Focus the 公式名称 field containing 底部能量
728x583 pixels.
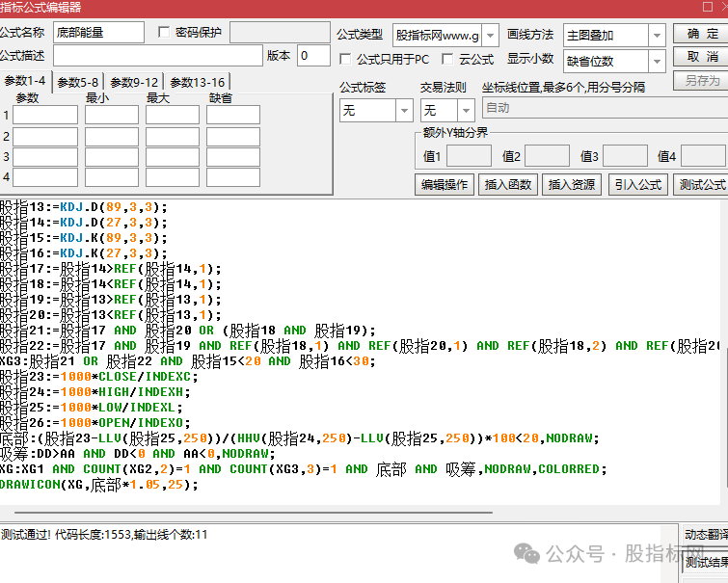point(98,33)
